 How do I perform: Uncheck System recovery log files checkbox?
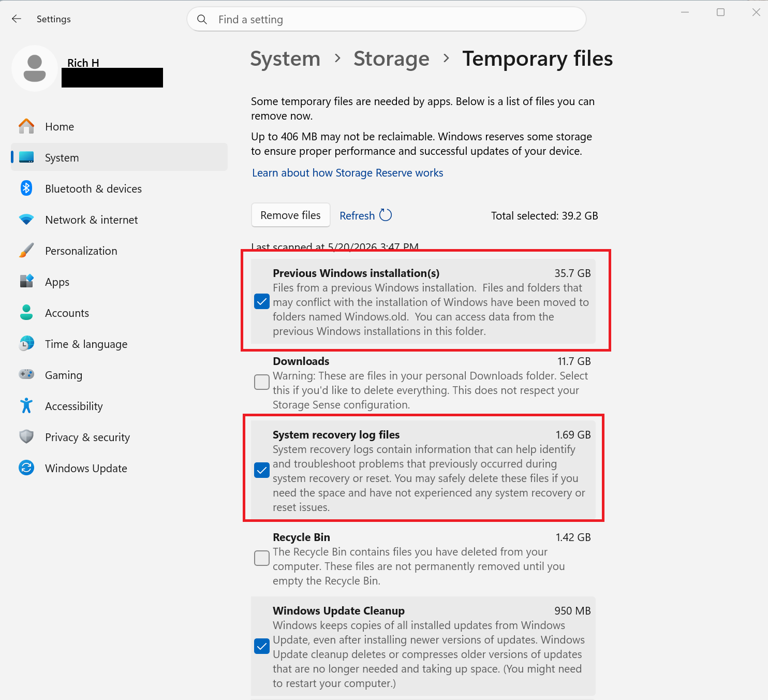262,470
